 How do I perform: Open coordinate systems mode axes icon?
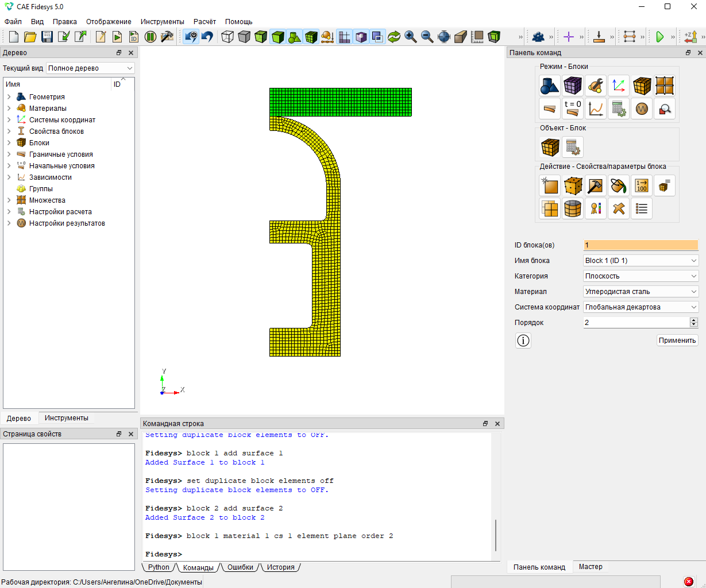[619, 86]
